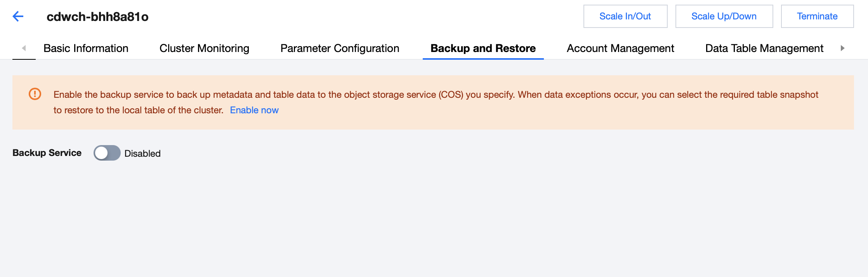Open the Basic Information tab
Image resolution: width=868 pixels, height=277 pixels.
(86, 48)
